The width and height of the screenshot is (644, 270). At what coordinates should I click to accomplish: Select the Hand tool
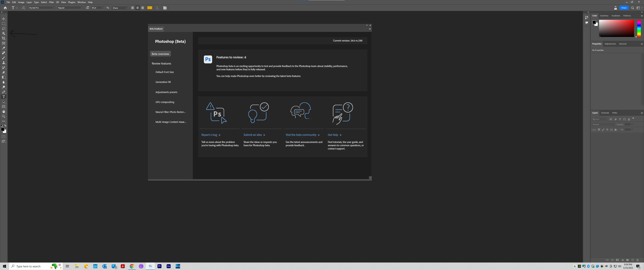coord(4,111)
